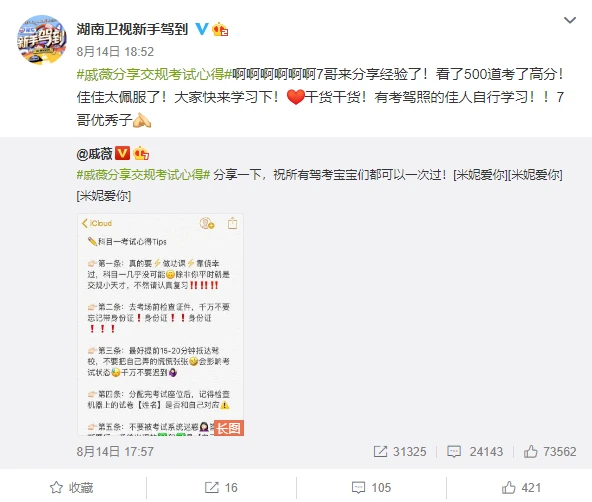The height and width of the screenshot is (502, 592).
Task: Click the original post repost count 31325
Action: [400, 451]
